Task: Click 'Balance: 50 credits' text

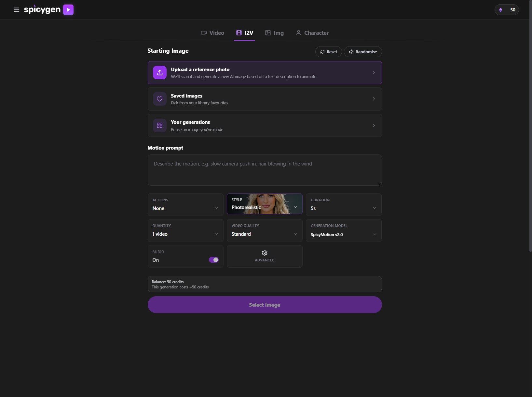Action: pos(168,282)
